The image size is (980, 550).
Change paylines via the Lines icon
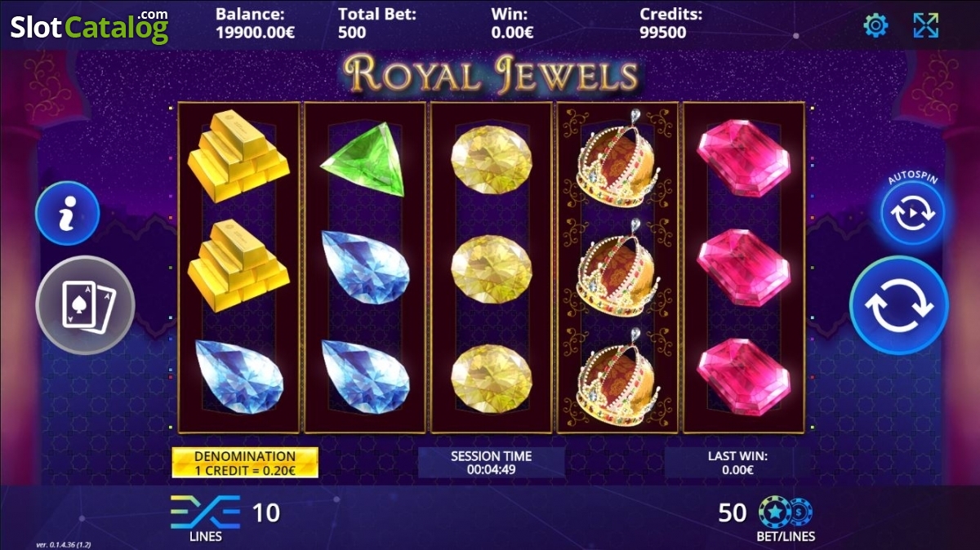[x=204, y=512]
